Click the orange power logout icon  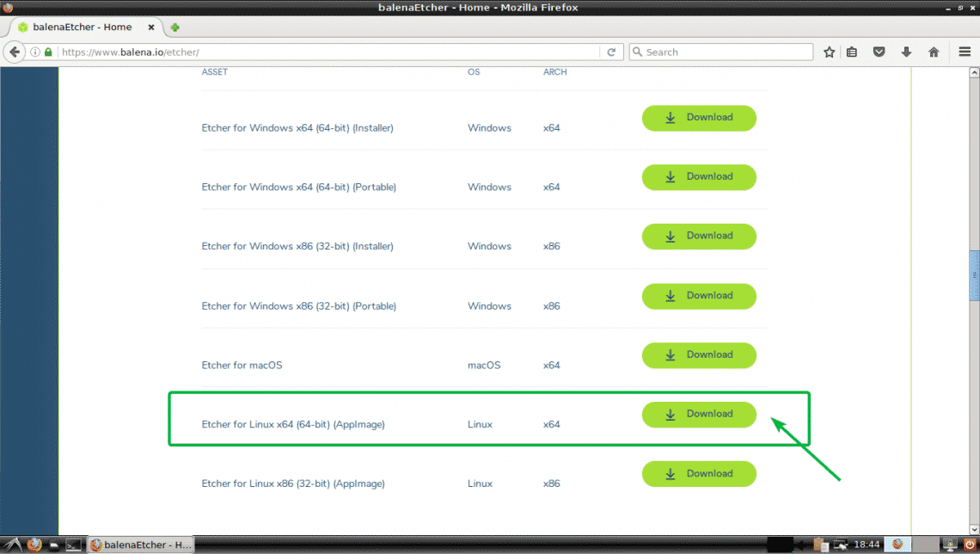970,545
